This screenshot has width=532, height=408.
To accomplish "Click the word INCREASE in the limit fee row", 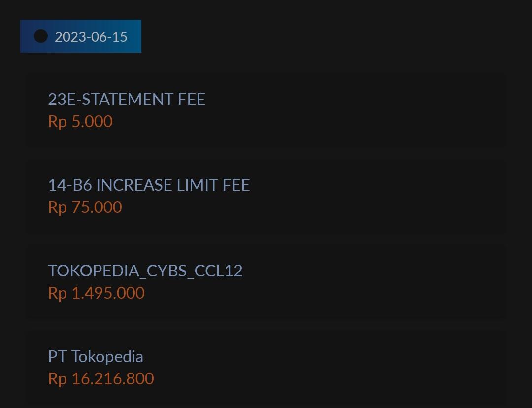I will 134,185.
